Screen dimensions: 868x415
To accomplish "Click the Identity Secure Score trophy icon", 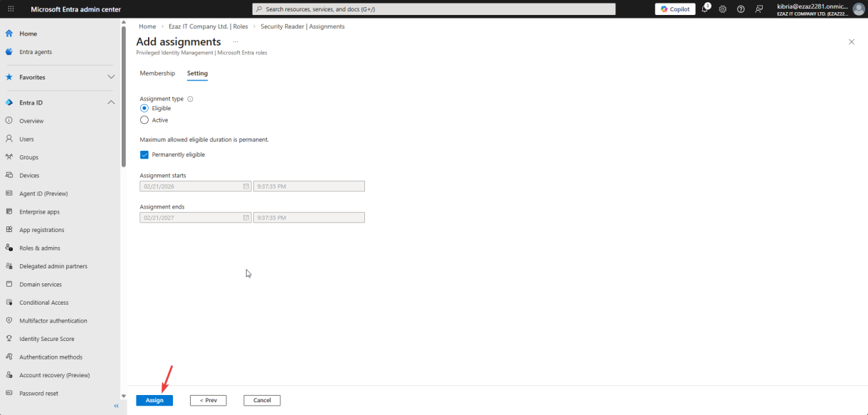I will coord(9,339).
